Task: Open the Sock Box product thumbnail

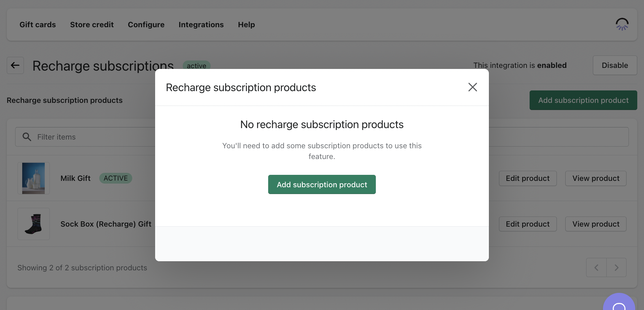Action: tap(34, 224)
